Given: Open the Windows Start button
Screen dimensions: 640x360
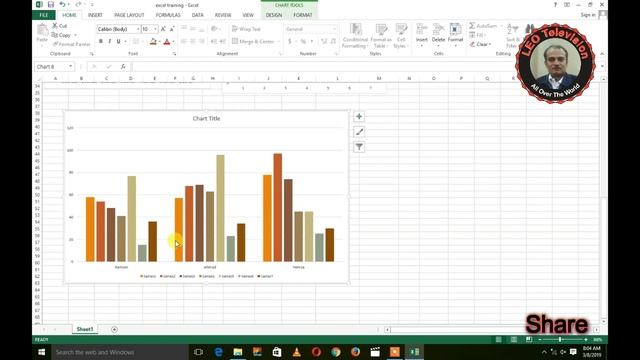Looking at the screenshot, I should coord(42,352).
